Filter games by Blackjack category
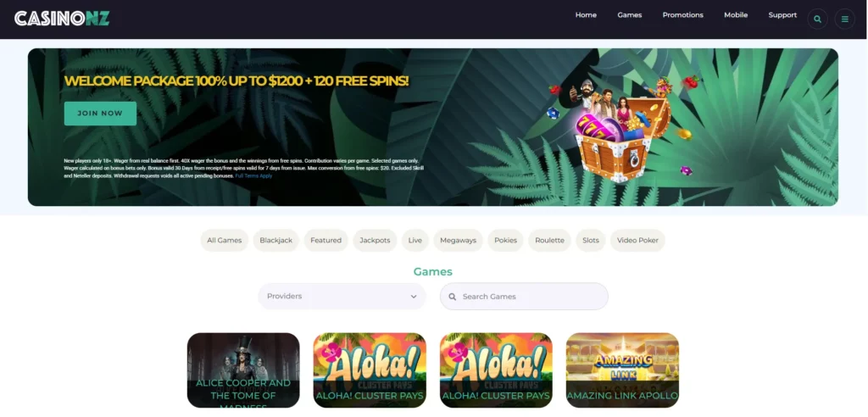 [275, 241]
